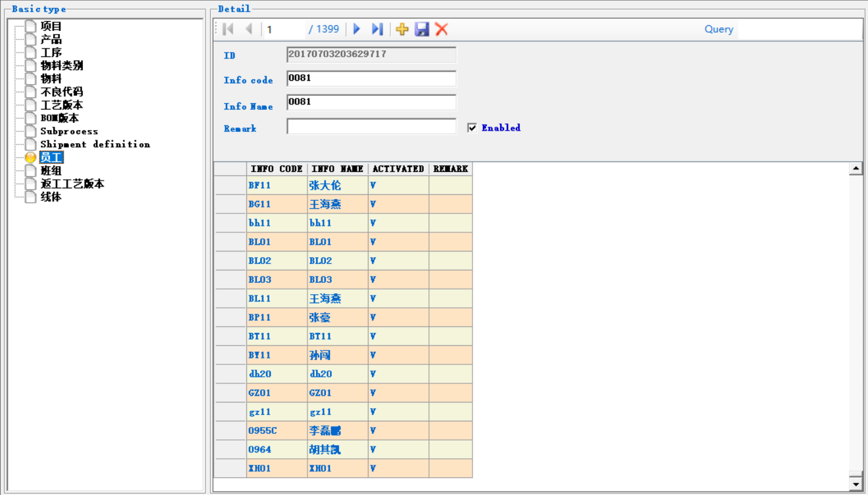Select the highlighted 员工 tree node icon
The height and width of the screenshot is (495, 868).
click(x=30, y=158)
